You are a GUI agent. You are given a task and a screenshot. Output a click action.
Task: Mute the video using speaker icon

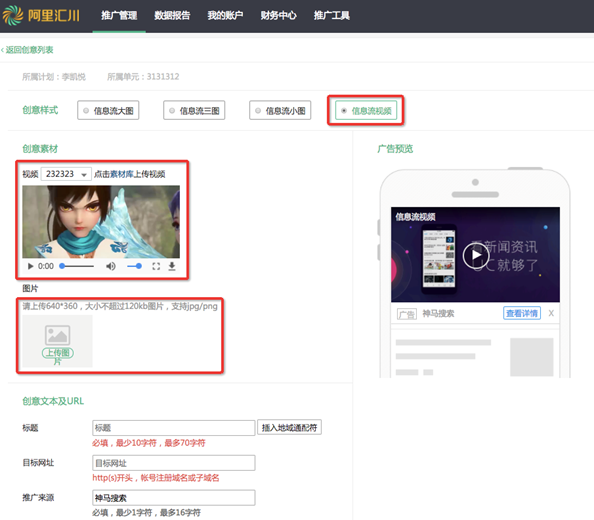tap(111, 266)
